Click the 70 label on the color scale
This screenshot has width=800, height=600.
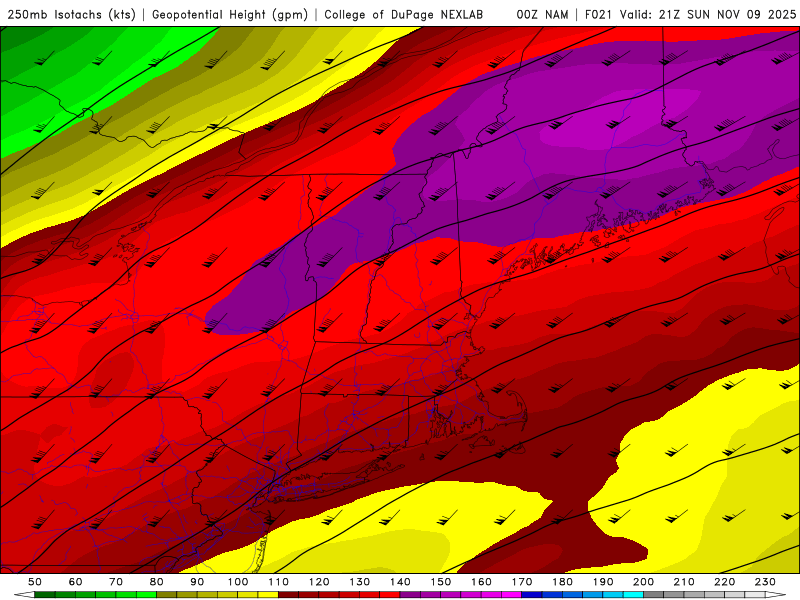[116, 582]
